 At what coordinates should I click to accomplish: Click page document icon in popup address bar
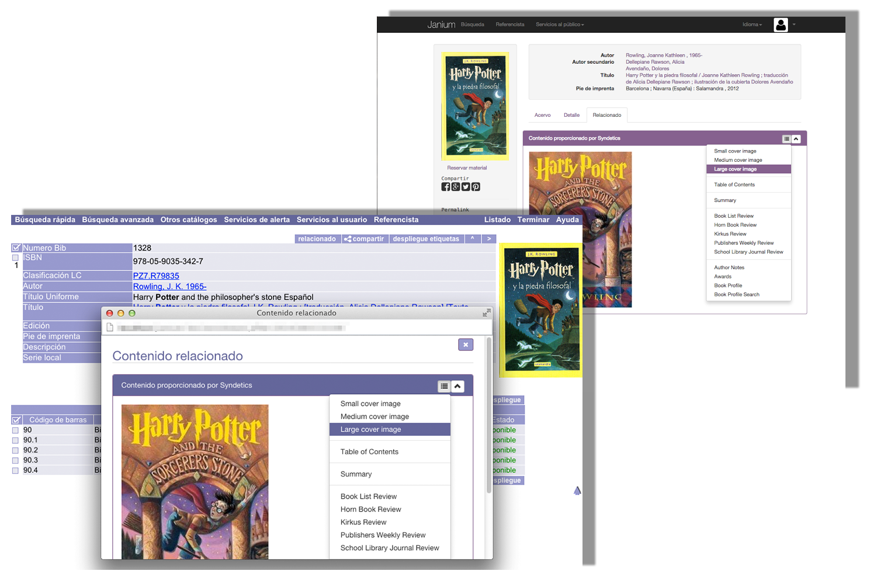[x=109, y=328]
